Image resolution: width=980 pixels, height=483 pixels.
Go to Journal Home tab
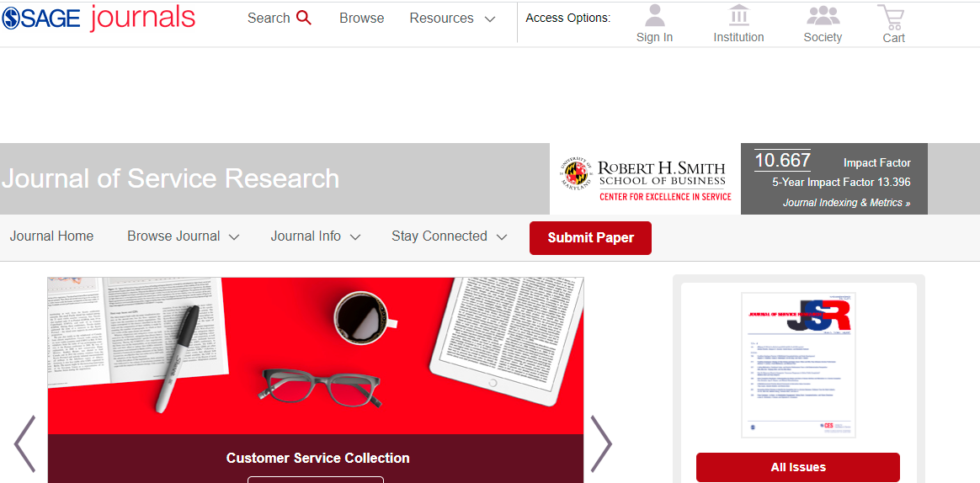click(52, 236)
